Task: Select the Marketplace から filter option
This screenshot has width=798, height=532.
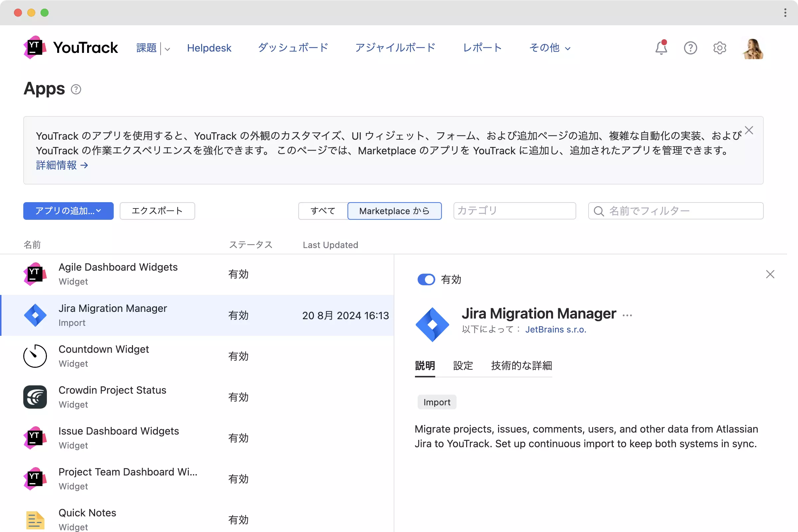Action: pos(394,211)
